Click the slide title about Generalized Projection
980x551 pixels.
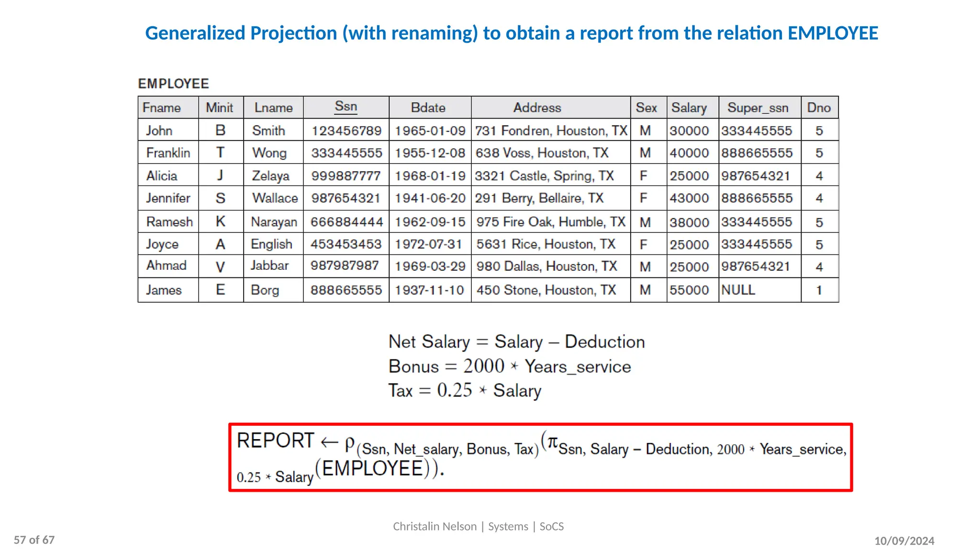pos(512,33)
